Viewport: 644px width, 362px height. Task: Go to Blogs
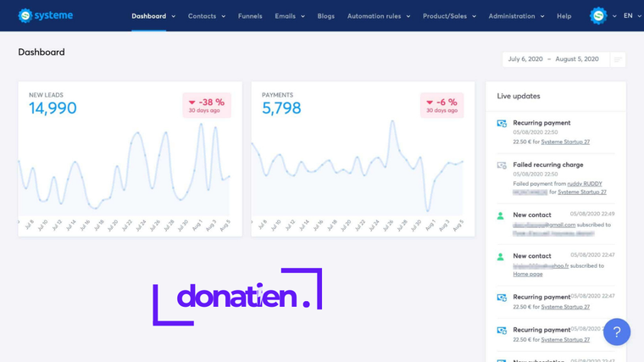tap(325, 16)
